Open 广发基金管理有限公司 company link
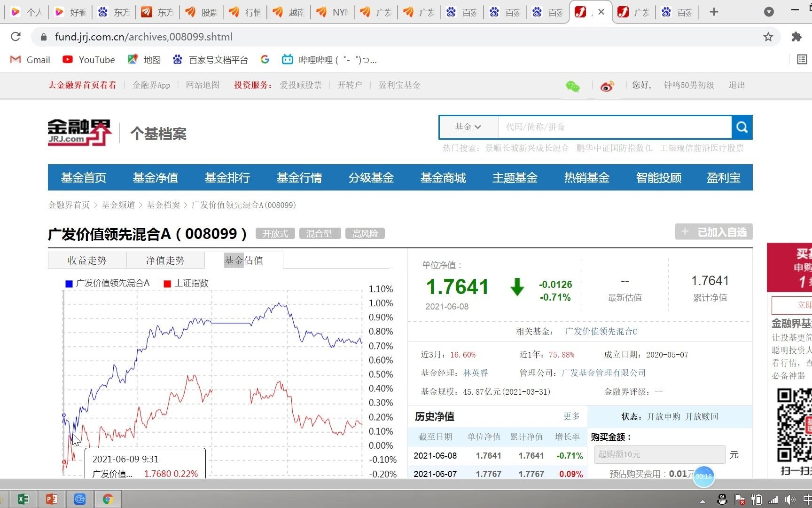Screen dimensions: 812x508 pos(603,373)
